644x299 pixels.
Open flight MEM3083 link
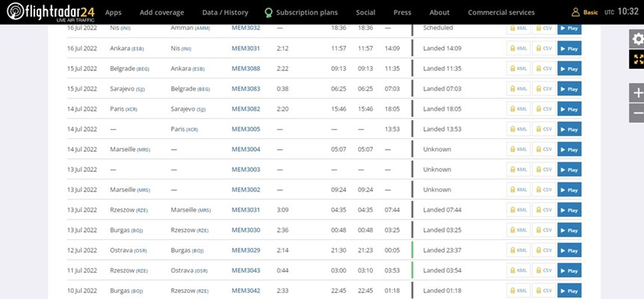(x=246, y=89)
